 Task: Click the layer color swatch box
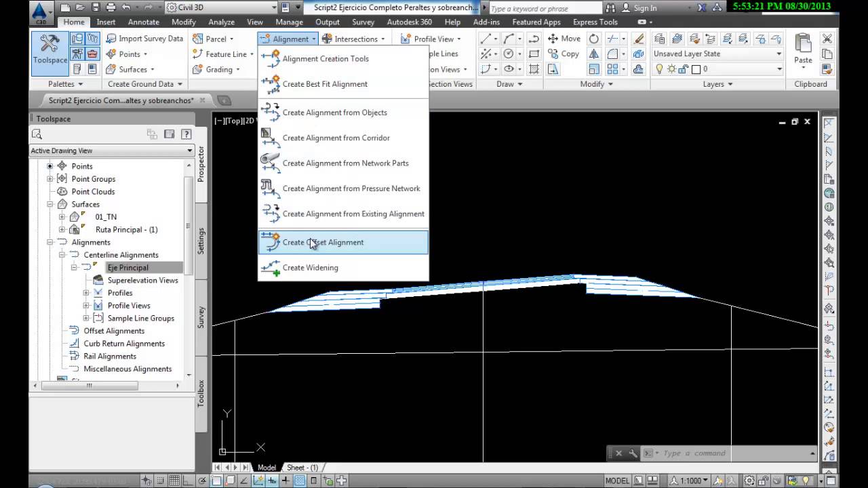pos(696,69)
